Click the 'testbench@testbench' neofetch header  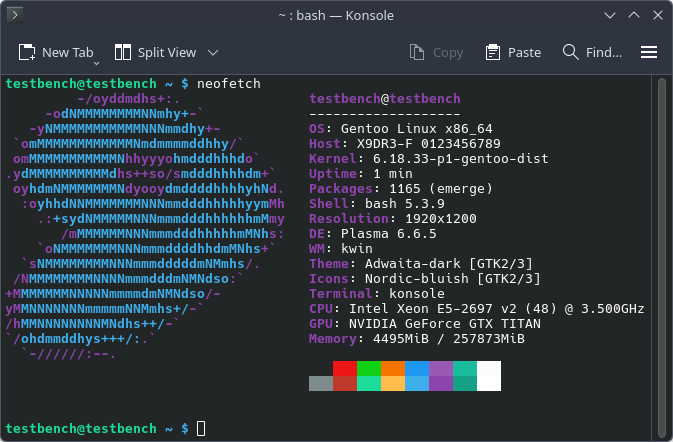tap(385, 99)
